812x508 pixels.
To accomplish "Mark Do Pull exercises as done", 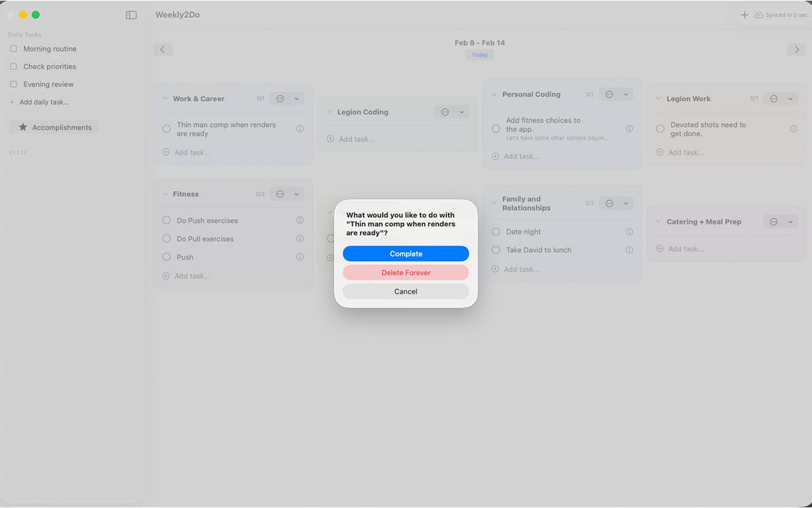I will click(x=167, y=239).
